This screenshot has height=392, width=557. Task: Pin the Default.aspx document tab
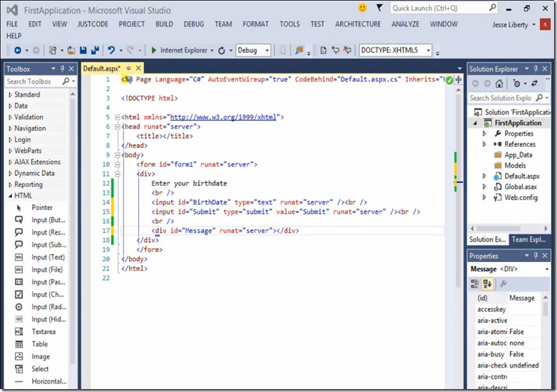(x=128, y=68)
